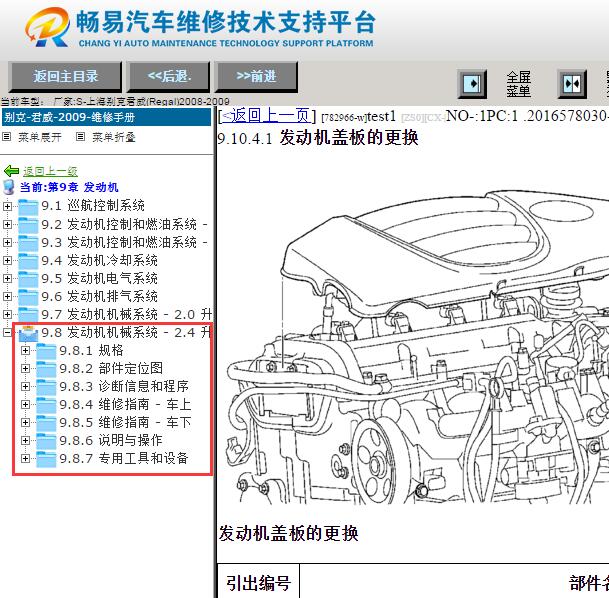This screenshot has width=609, height=598.
Task: Click the fullscreen menu arrow icon
Action: click(x=472, y=83)
